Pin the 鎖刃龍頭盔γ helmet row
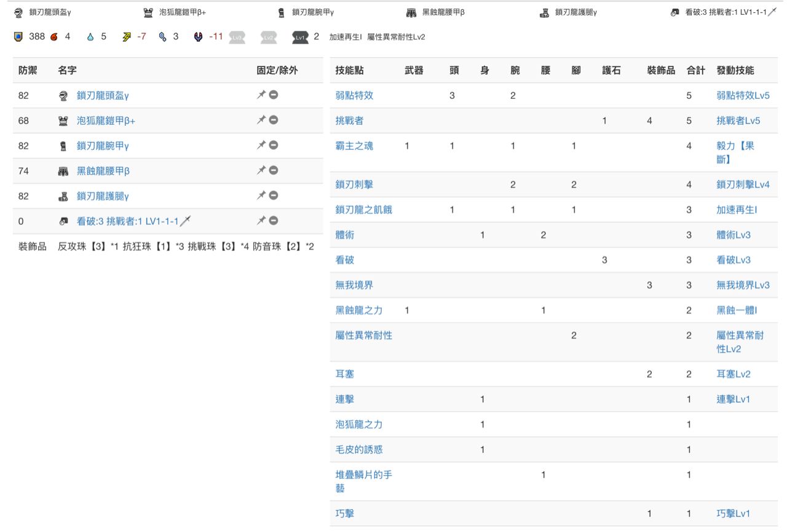The height and width of the screenshot is (532, 787). [x=261, y=95]
